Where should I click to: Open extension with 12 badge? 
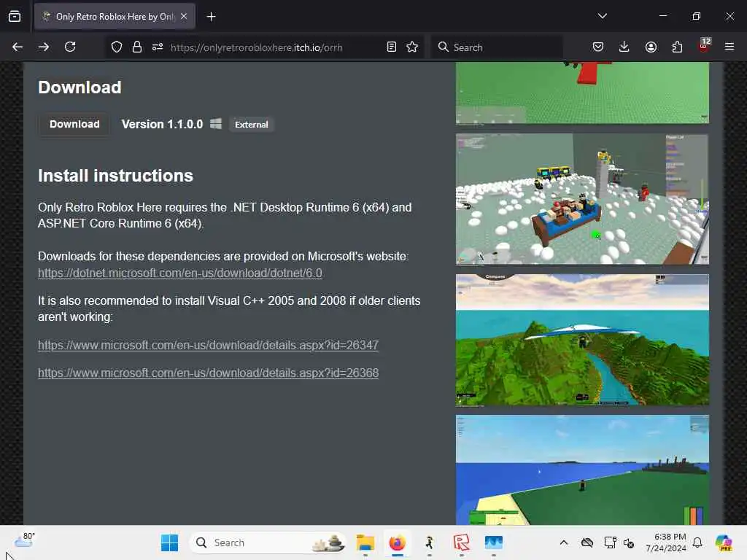[704, 46]
